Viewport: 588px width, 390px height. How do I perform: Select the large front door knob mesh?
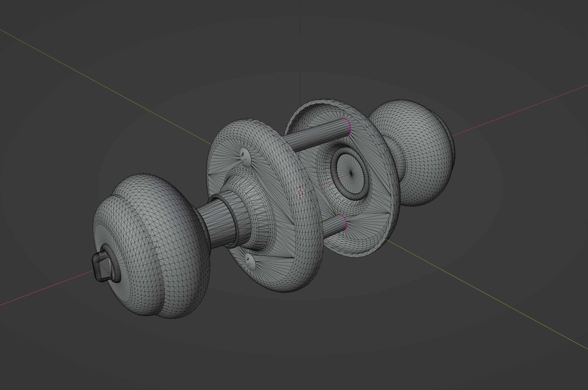pos(152,246)
